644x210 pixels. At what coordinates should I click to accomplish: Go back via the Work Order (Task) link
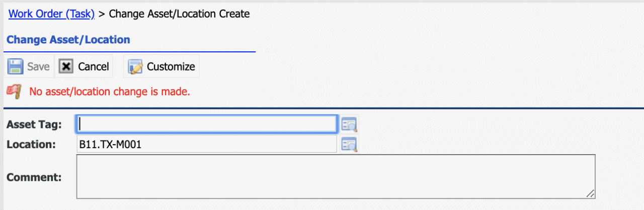(x=52, y=14)
